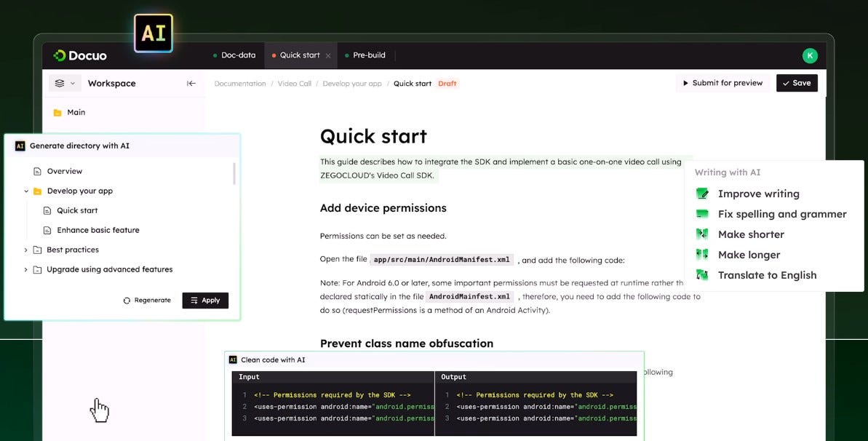Choose Fix spelling and grammer option
Image resolution: width=868 pixels, height=441 pixels.
(781, 214)
